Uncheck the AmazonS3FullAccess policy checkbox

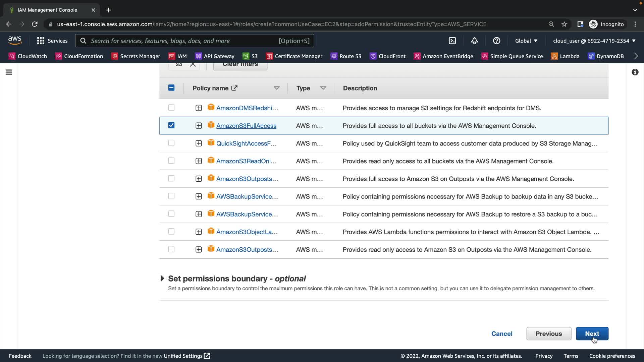pyautogui.click(x=171, y=125)
